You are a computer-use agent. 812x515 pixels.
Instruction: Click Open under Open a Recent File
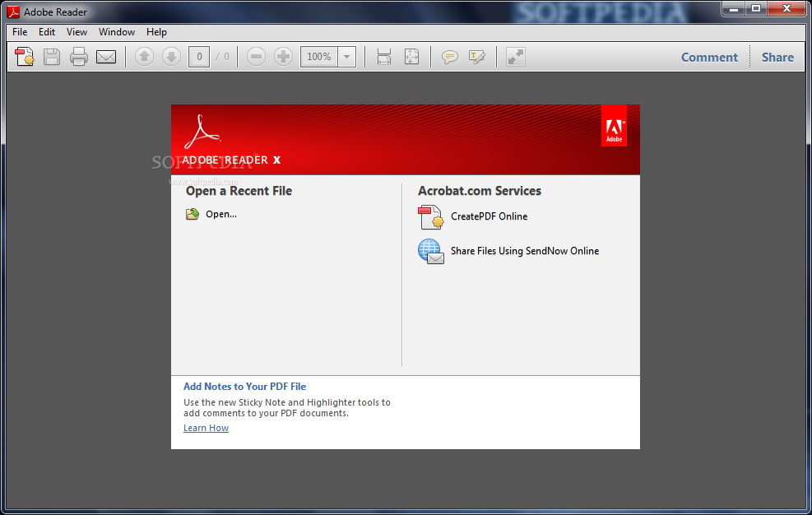[x=220, y=214]
